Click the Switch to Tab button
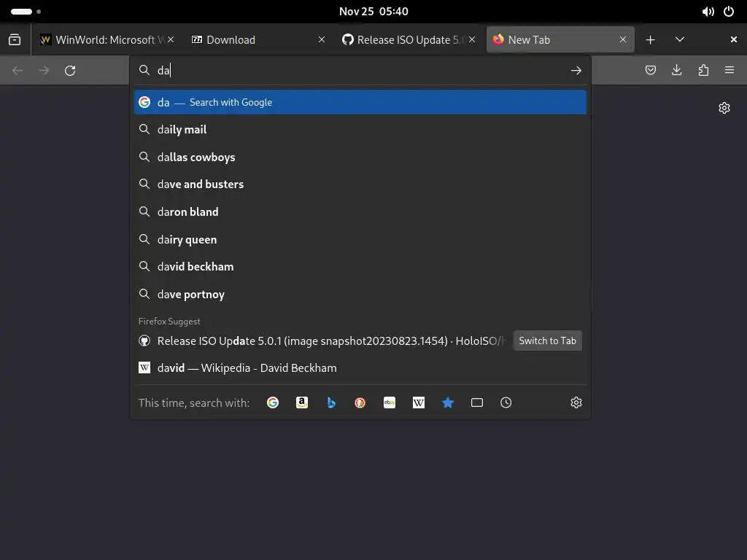The width and height of the screenshot is (747, 560). click(547, 341)
